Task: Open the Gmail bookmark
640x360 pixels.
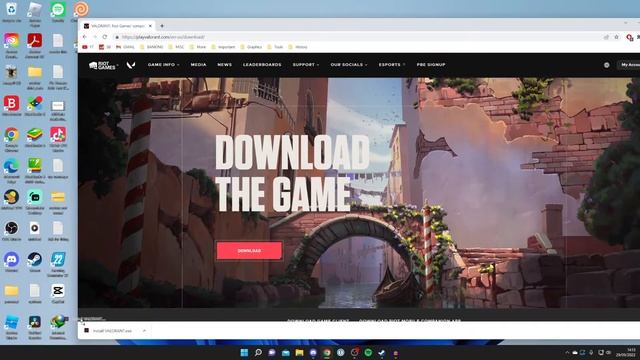Action: [125, 47]
